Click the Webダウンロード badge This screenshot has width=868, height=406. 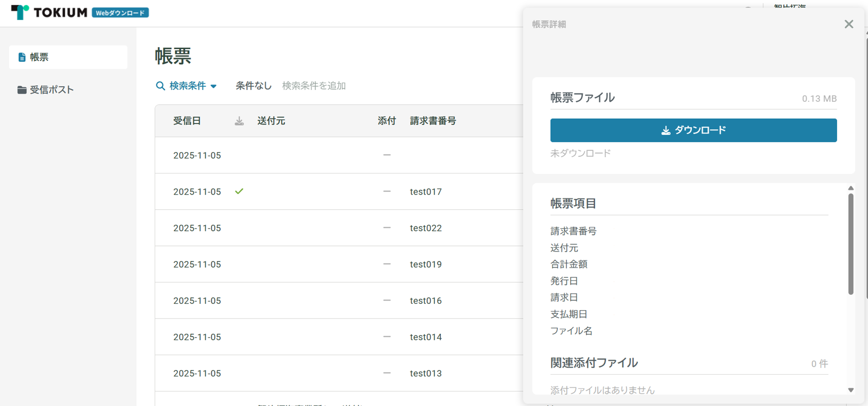[x=120, y=13]
